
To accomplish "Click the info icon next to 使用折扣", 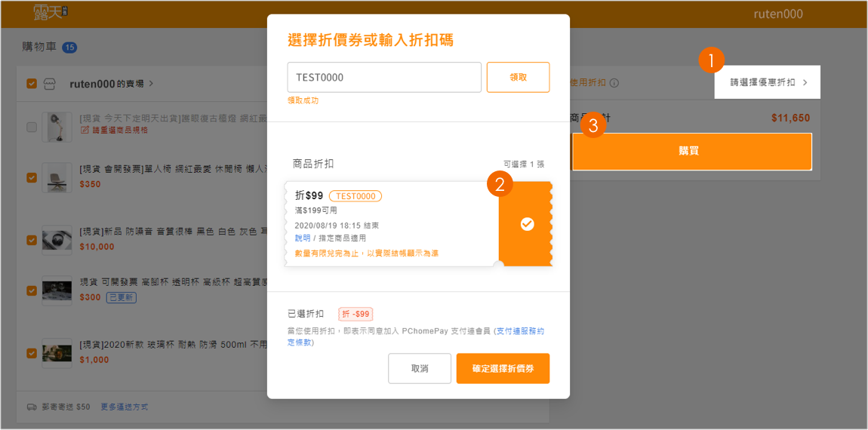I will point(614,83).
